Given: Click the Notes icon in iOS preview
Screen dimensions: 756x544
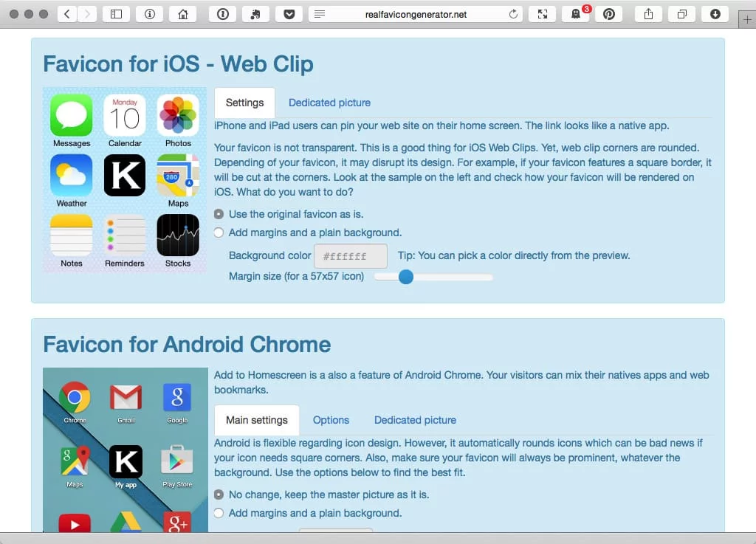Looking at the screenshot, I should click(72, 235).
